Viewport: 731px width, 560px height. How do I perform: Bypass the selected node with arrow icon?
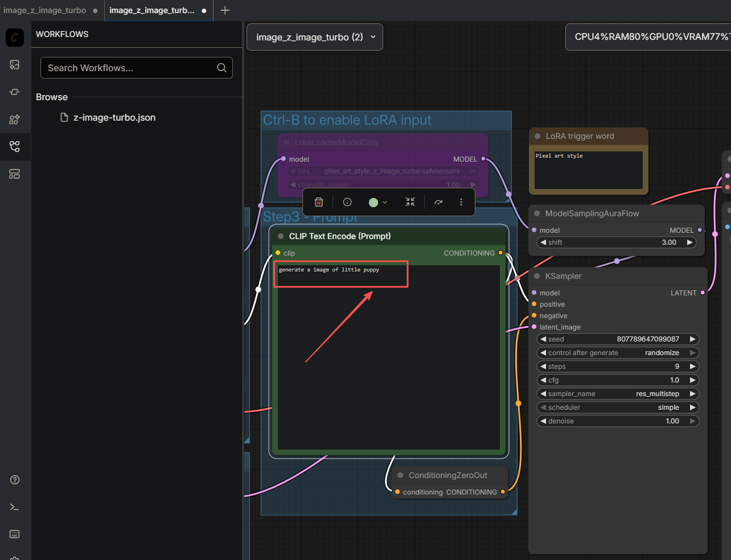[x=438, y=202]
